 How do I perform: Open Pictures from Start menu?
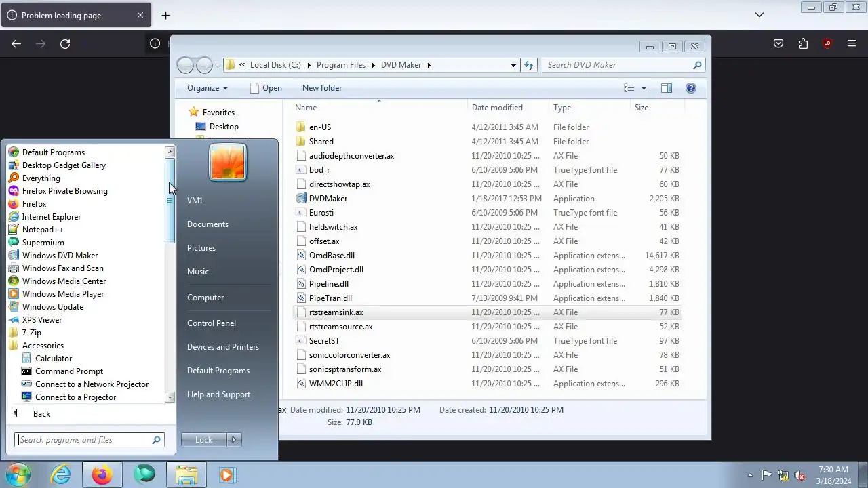tap(201, 248)
